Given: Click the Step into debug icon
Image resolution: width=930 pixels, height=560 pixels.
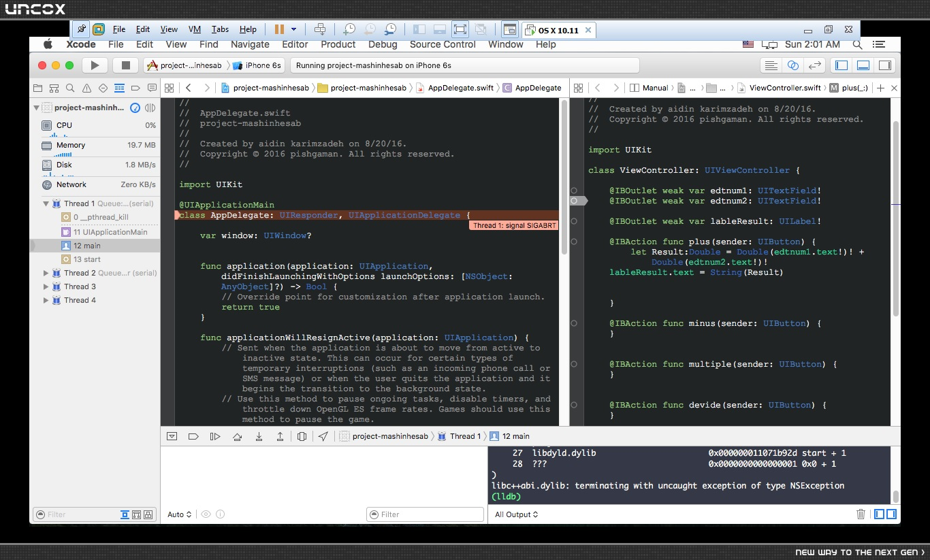Looking at the screenshot, I should pos(259,436).
